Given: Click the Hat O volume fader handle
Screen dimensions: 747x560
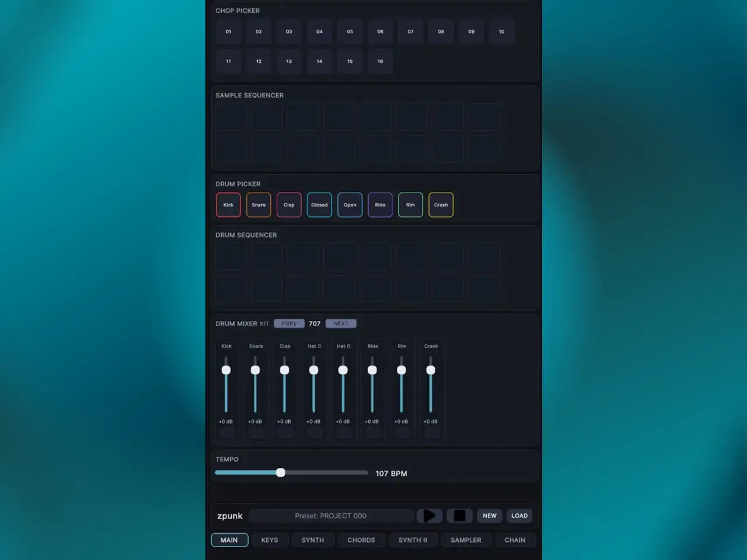Looking at the screenshot, I should (x=343, y=370).
